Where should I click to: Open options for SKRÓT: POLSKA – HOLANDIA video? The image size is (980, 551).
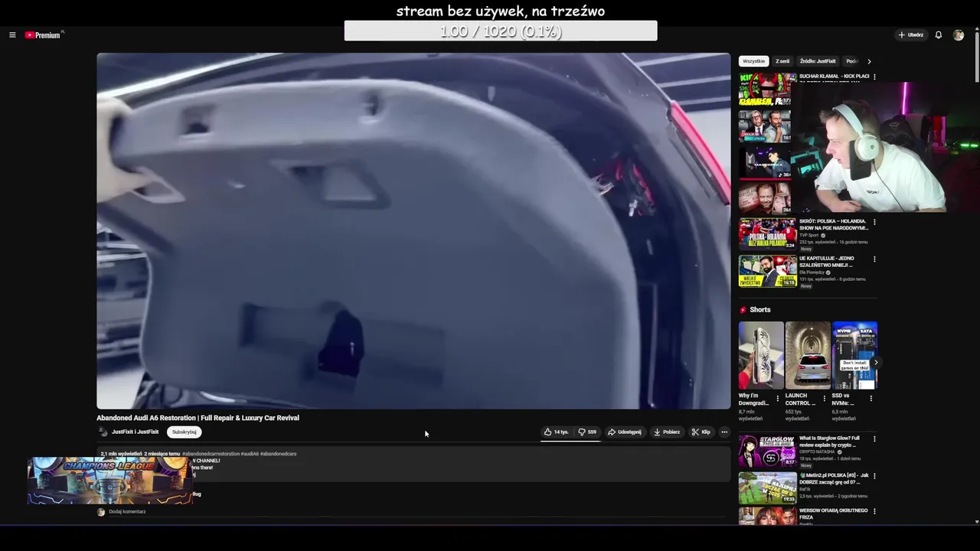pos(874,222)
